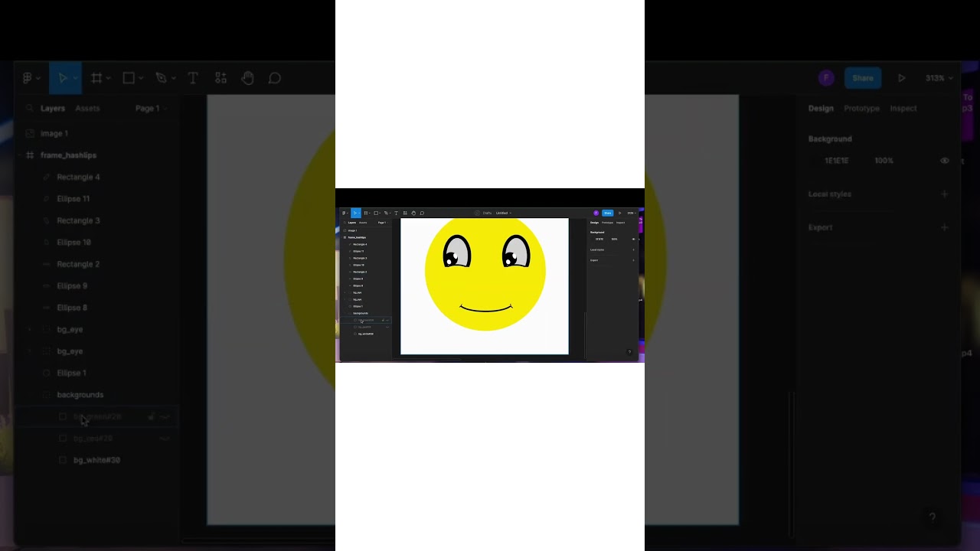Expand the second bg_eye group arrow in dimmed panel

[x=30, y=351]
